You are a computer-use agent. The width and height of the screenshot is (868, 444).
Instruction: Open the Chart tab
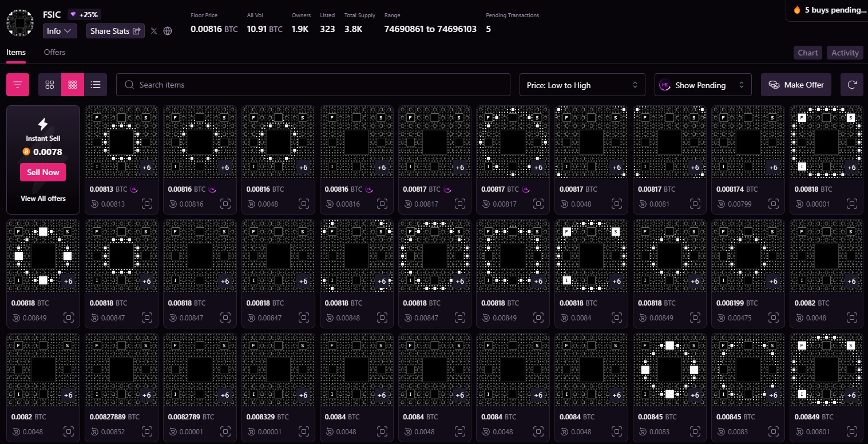808,53
